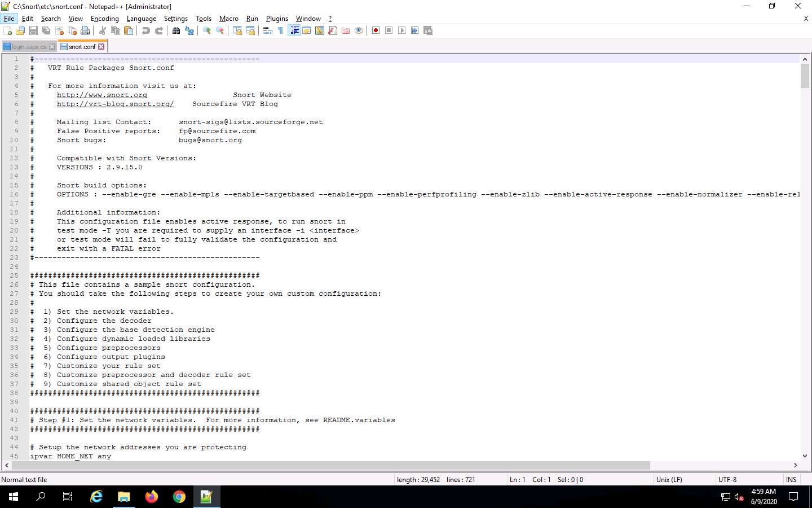Play back the recorded macro
This screenshot has height=508, width=812.
[401, 30]
